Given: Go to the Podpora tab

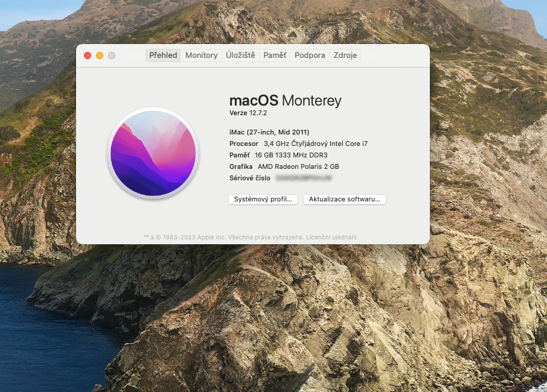Looking at the screenshot, I should [310, 55].
